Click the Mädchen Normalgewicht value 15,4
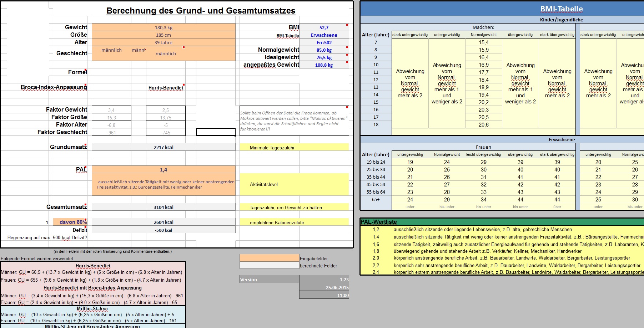The width and height of the screenshot is (644, 328). click(x=484, y=42)
